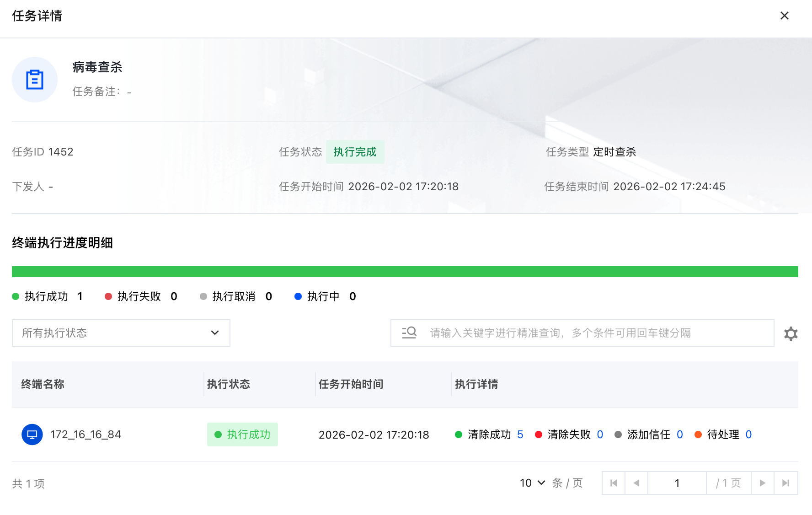The height and width of the screenshot is (515, 812).
Task: Click the 执行中 0 legend item
Action: coord(326,296)
